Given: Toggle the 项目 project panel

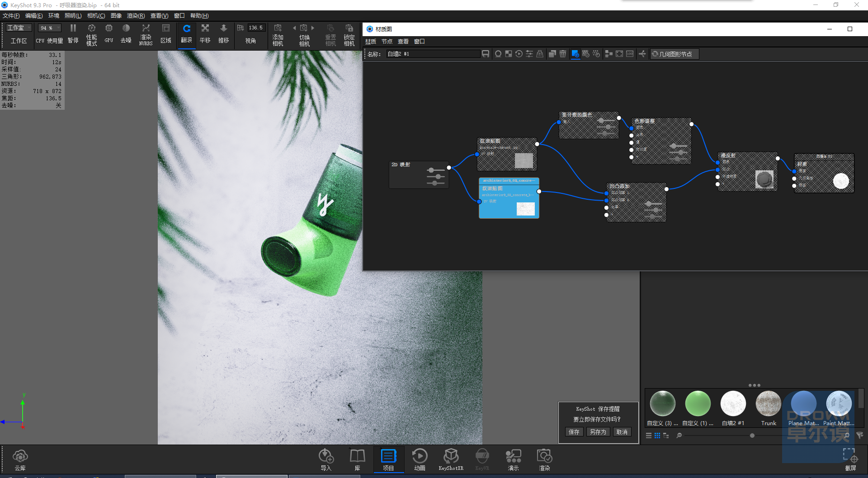Looking at the screenshot, I should [388, 460].
